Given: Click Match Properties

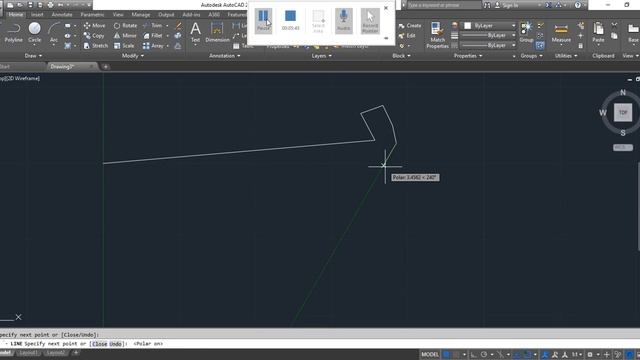Looking at the screenshot, I should point(437,35).
